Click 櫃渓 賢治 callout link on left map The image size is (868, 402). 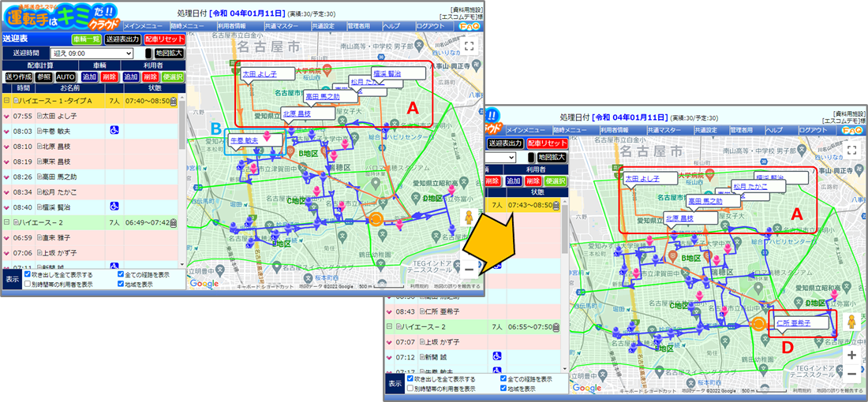(x=387, y=73)
